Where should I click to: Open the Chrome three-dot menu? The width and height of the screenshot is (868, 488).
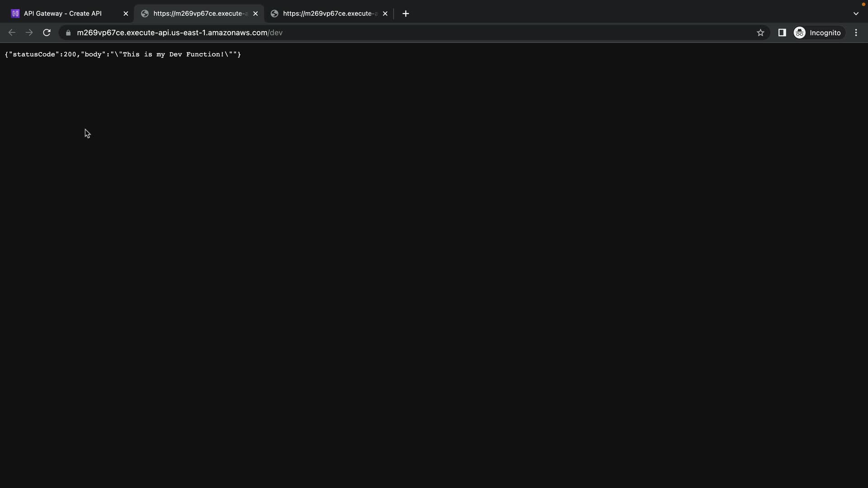(x=856, y=33)
